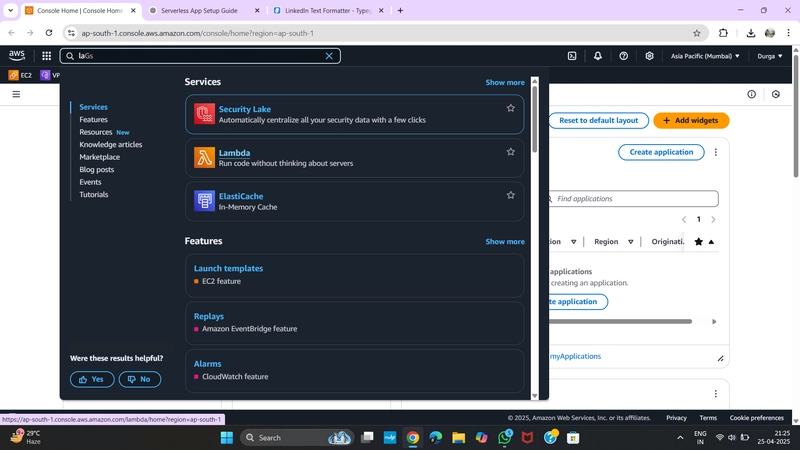This screenshot has height=450, width=800.
Task: Open WhatsApp from the taskbar
Action: pos(505,438)
